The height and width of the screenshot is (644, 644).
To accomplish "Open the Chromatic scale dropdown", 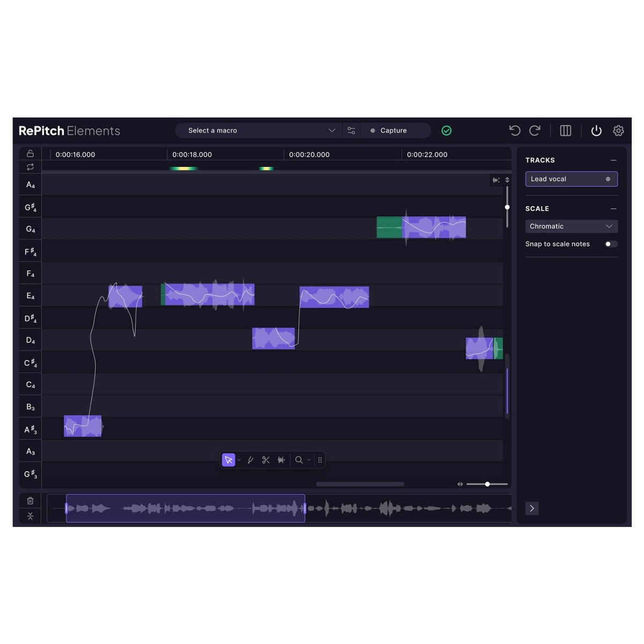I will (571, 226).
